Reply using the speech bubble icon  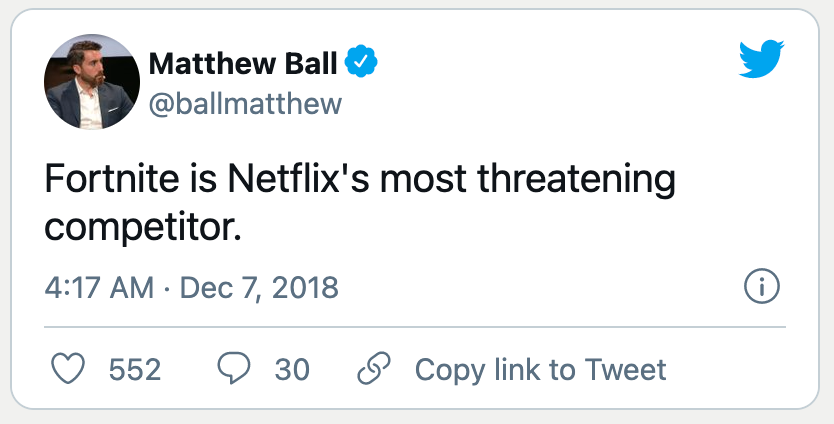(x=233, y=369)
